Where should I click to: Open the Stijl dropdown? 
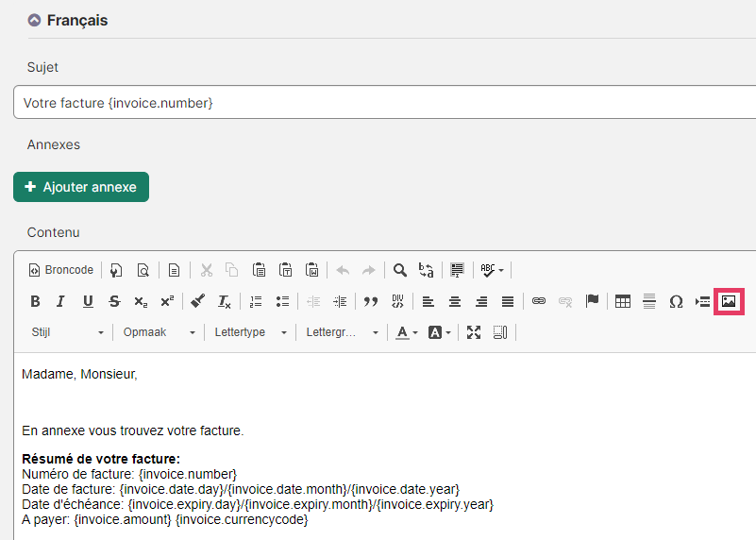[67, 332]
